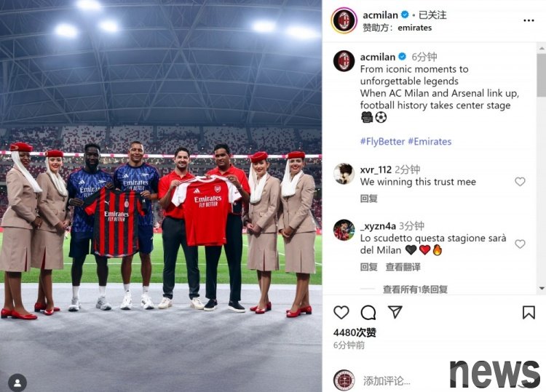Translate _xyzn4a's Italian comment
The height and width of the screenshot is (392, 546).
point(403,267)
